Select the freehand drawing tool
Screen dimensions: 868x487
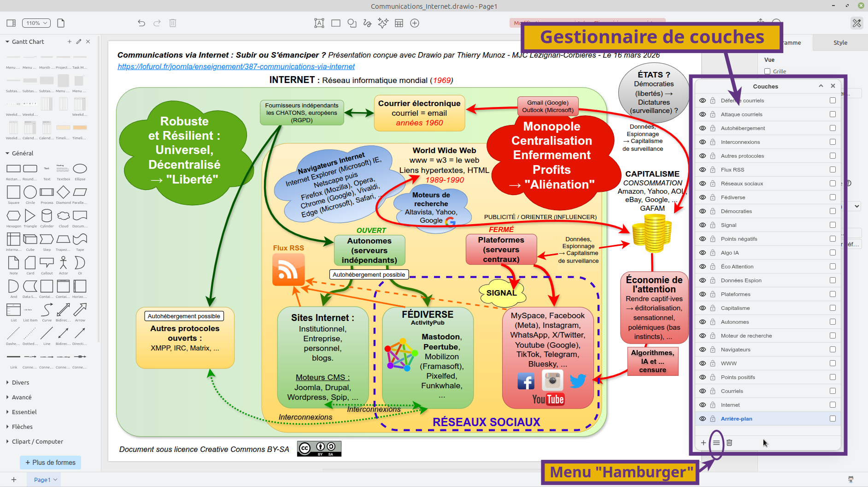point(367,23)
